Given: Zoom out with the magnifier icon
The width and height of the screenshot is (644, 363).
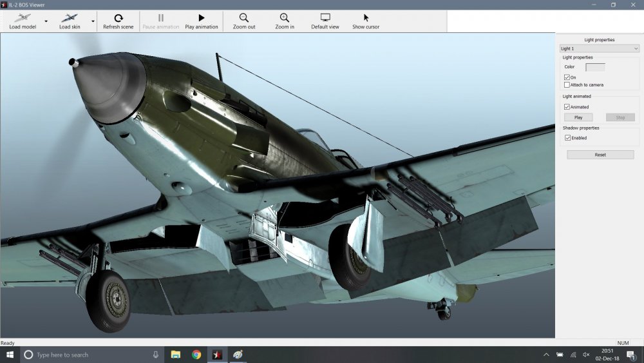Looking at the screenshot, I should point(244,18).
